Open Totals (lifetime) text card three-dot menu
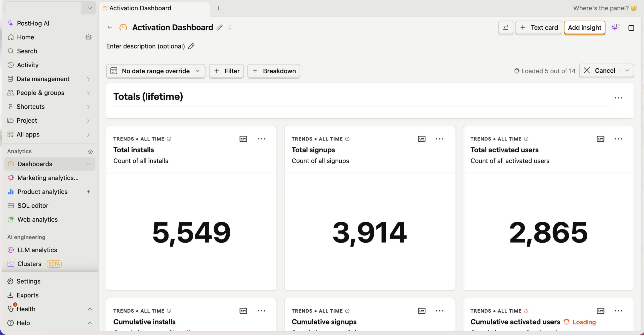The width and height of the screenshot is (644, 335). [618, 98]
